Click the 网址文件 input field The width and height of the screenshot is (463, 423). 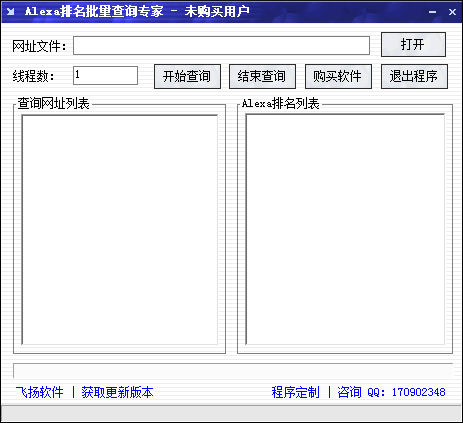coord(221,45)
